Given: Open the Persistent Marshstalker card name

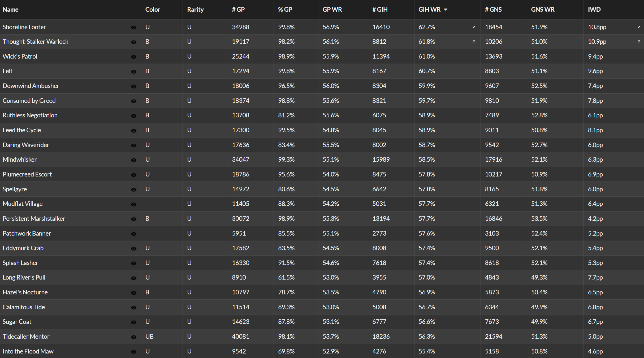Looking at the screenshot, I should [34, 219].
